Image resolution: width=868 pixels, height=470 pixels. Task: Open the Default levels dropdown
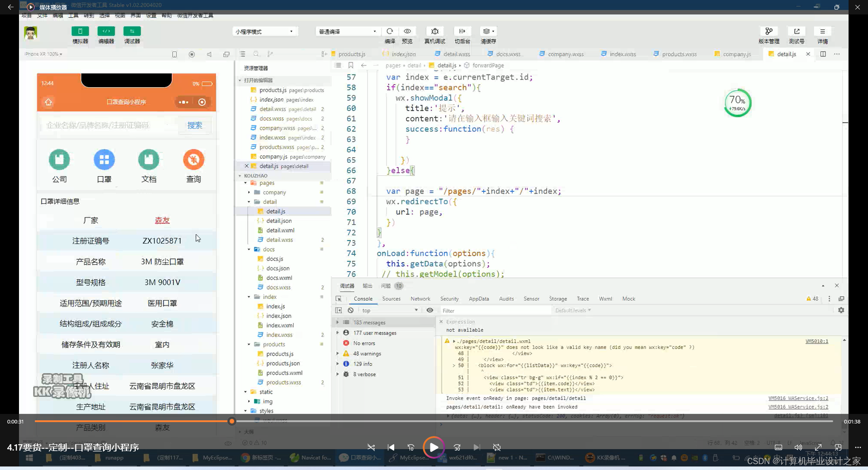tap(573, 310)
